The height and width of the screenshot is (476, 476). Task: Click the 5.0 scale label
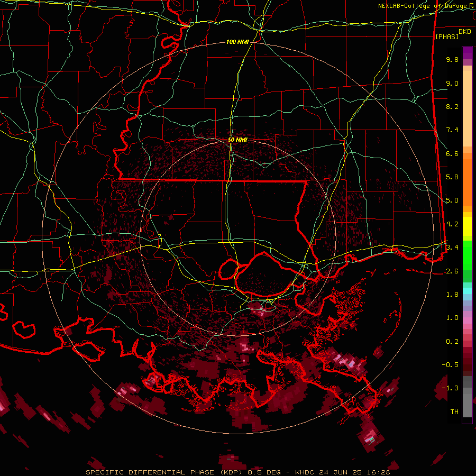click(452, 200)
